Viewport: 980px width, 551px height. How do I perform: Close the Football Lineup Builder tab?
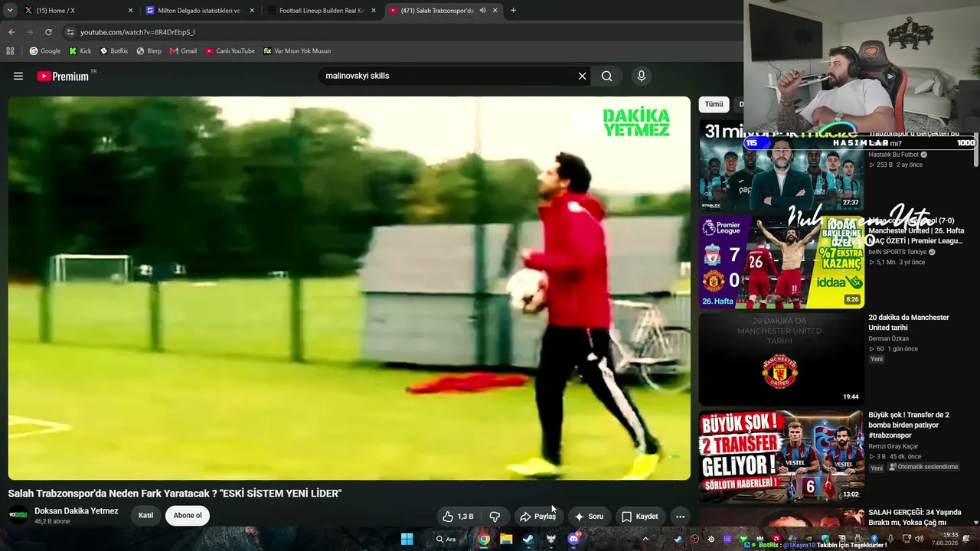[x=374, y=11]
